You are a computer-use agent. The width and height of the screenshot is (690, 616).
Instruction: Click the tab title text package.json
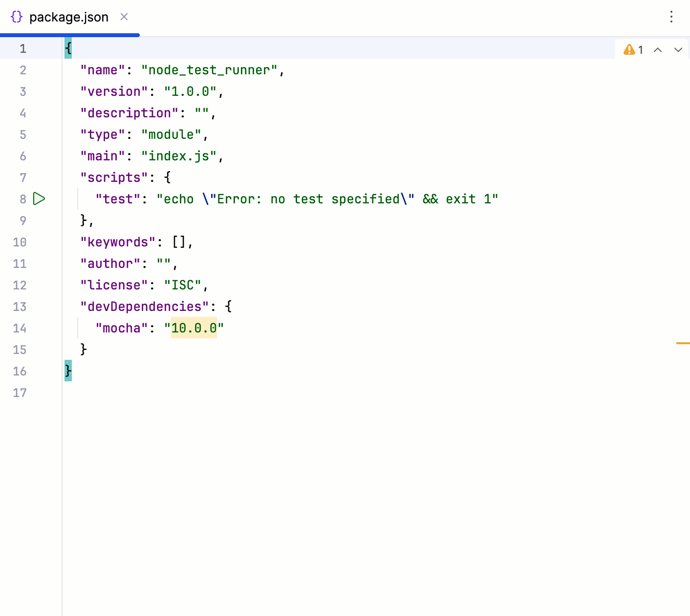coord(68,17)
